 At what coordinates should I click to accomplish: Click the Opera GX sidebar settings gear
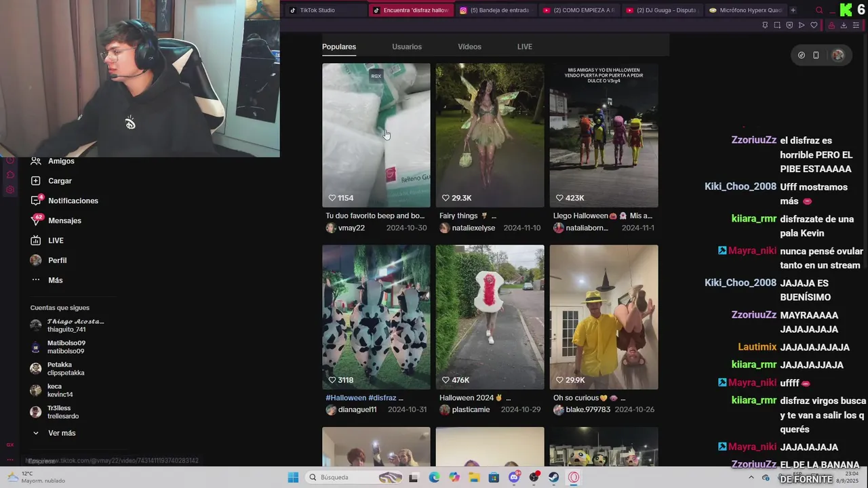[10, 189]
